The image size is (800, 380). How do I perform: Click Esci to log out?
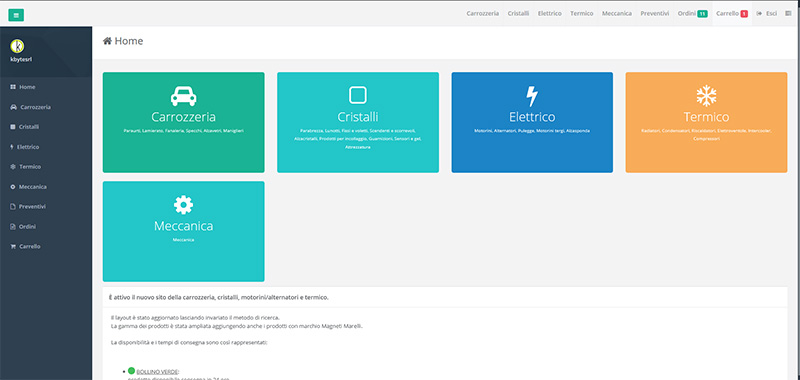point(771,13)
